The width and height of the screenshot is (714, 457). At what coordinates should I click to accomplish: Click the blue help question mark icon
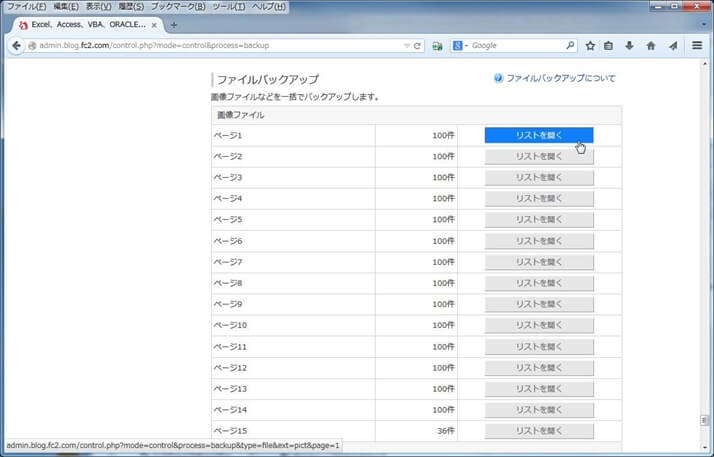[x=498, y=78]
